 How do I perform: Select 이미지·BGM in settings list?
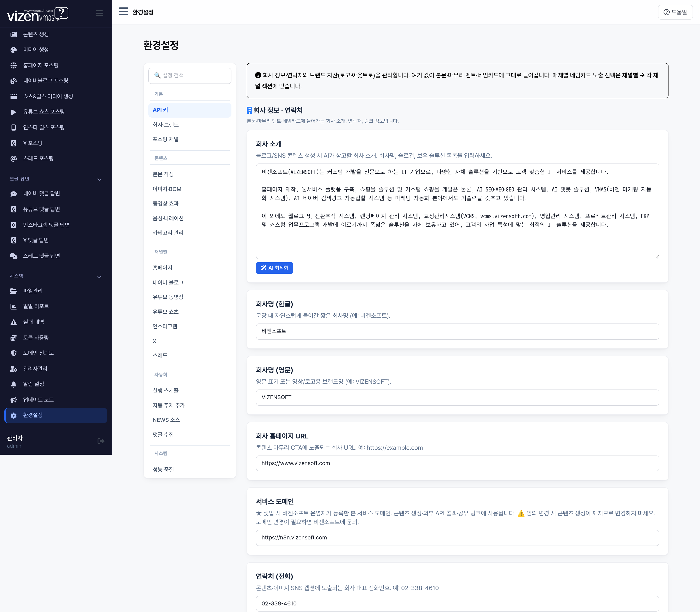pyautogui.click(x=190, y=189)
